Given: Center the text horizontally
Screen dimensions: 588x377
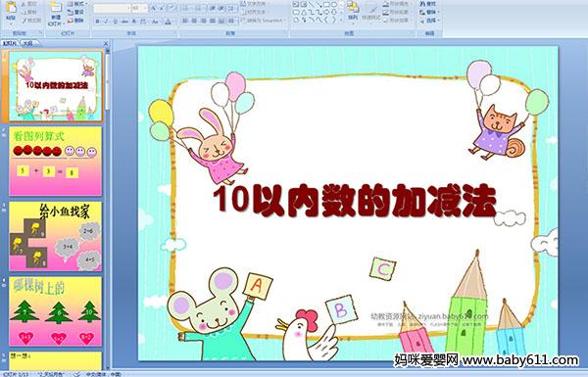Looking at the screenshot, I should [x=194, y=21].
